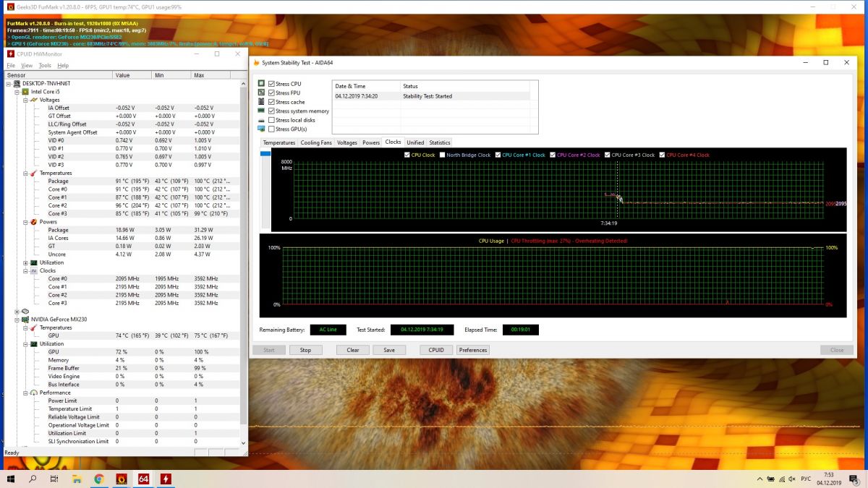Open CPUID button in AIDA64
Viewport: 868px width, 488px height.
[436, 350]
